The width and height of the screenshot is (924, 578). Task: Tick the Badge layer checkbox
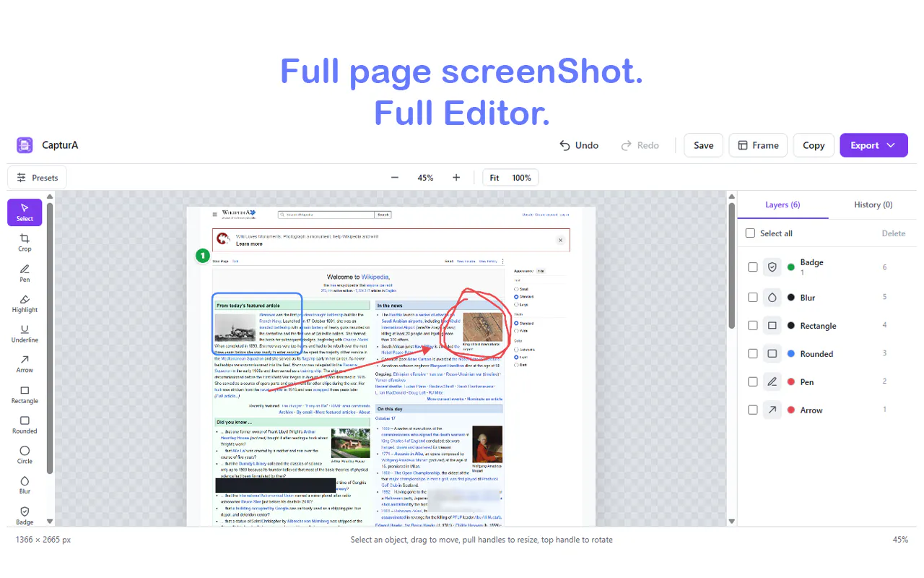pyautogui.click(x=753, y=267)
